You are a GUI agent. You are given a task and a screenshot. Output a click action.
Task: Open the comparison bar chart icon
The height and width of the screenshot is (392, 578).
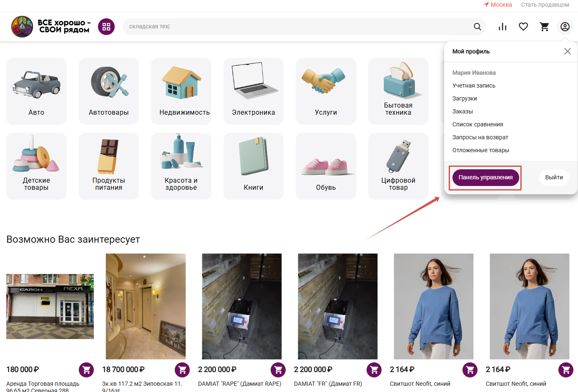[503, 27]
